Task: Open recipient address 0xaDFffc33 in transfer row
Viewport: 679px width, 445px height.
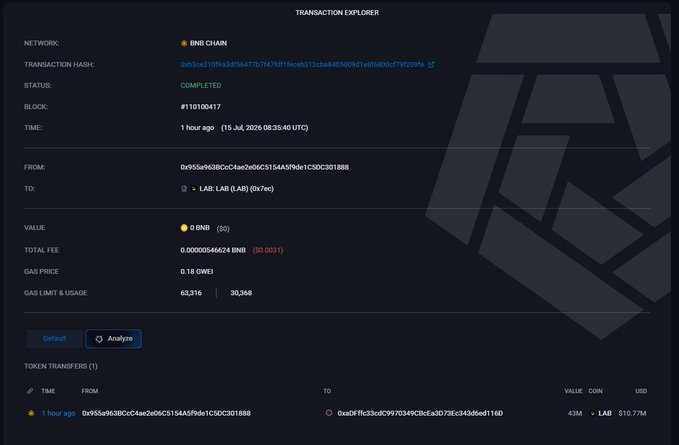Action: coord(420,413)
